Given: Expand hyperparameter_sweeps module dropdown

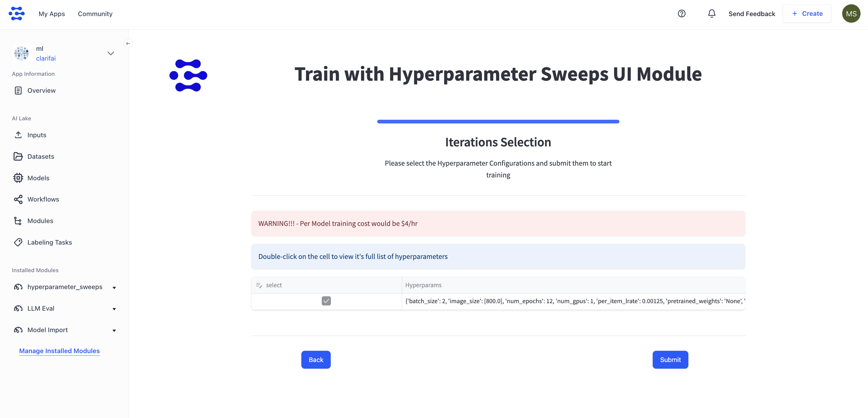Looking at the screenshot, I should (114, 288).
